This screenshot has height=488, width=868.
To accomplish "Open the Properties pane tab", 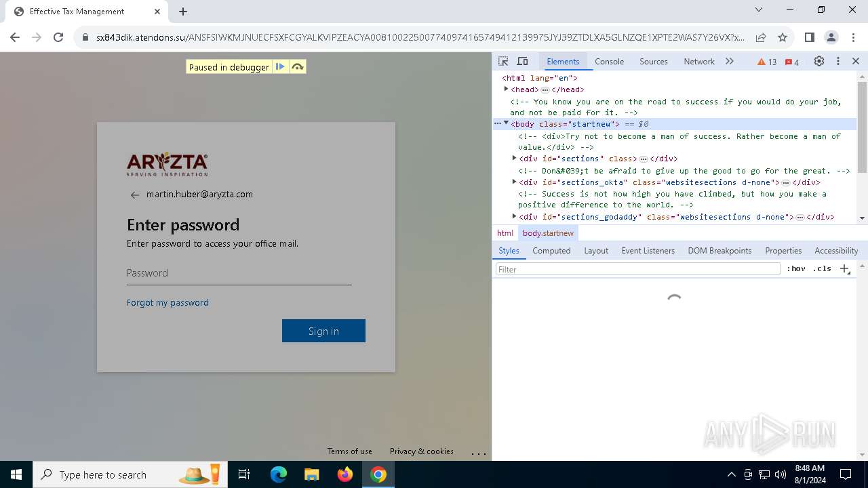I will tap(783, 250).
